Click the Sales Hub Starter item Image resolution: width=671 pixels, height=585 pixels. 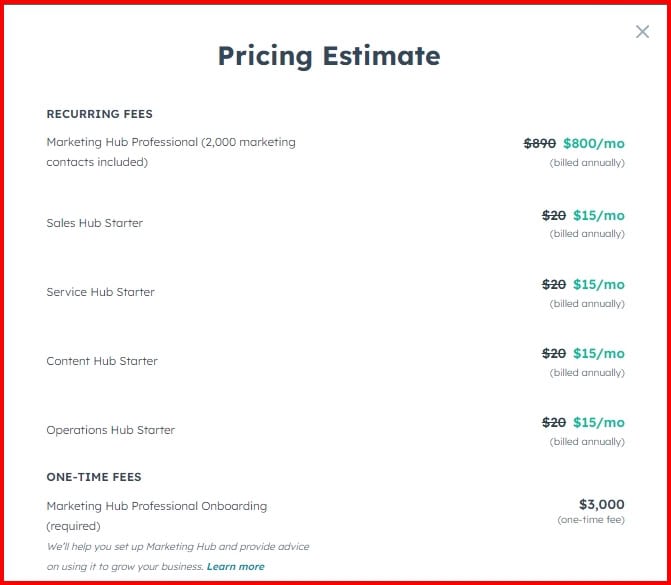coord(95,223)
